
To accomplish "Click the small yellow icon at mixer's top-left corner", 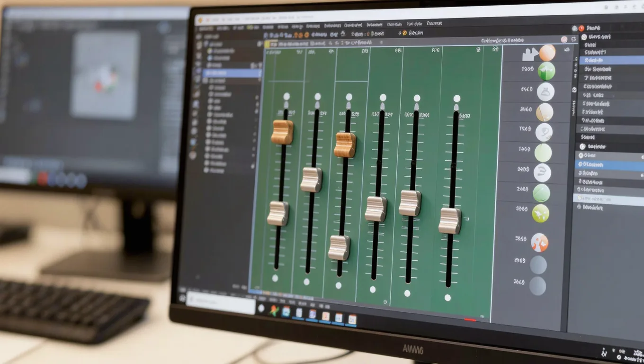I will 267,44.
